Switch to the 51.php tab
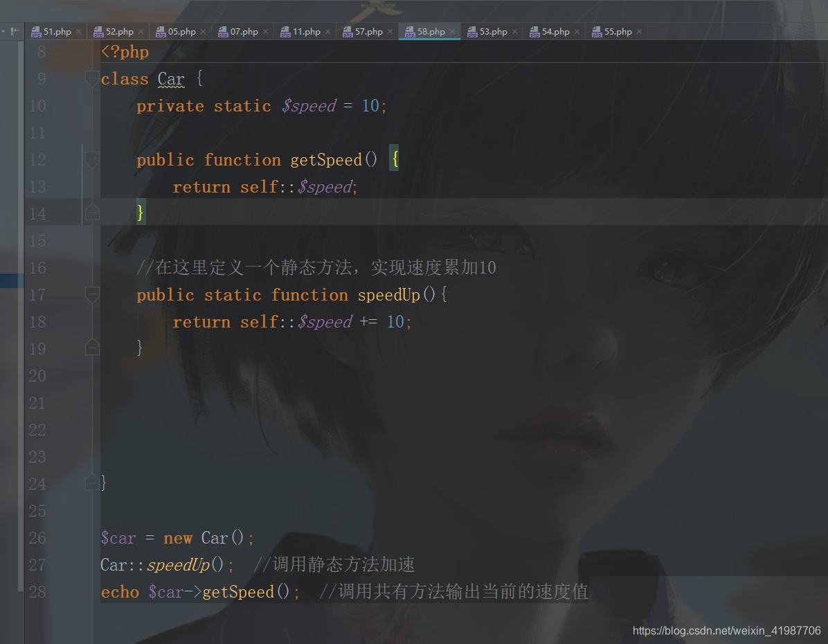The width and height of the screenshot is (828, 644). click(x=57, y=32)
